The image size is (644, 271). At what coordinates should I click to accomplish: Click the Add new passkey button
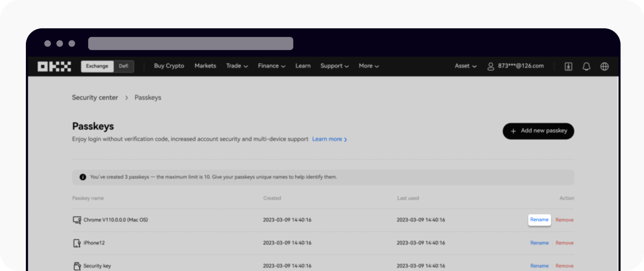click(x=538, y=131)
